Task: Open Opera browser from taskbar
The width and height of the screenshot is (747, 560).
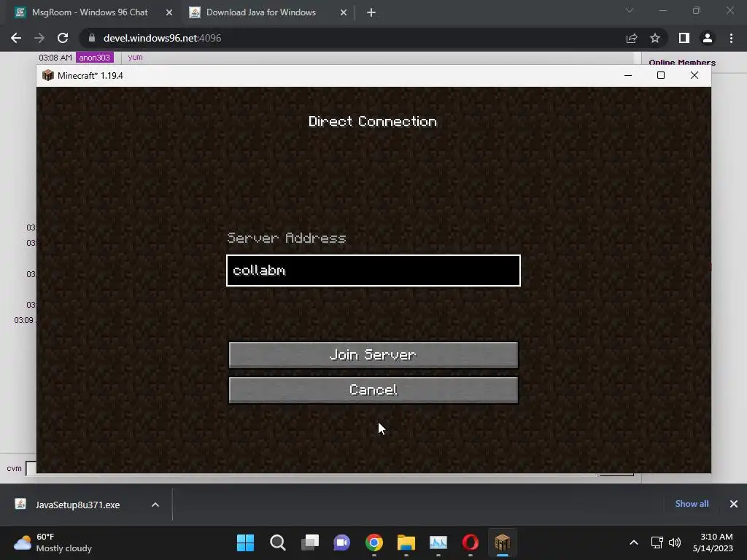Action: (x=471, y=542)
